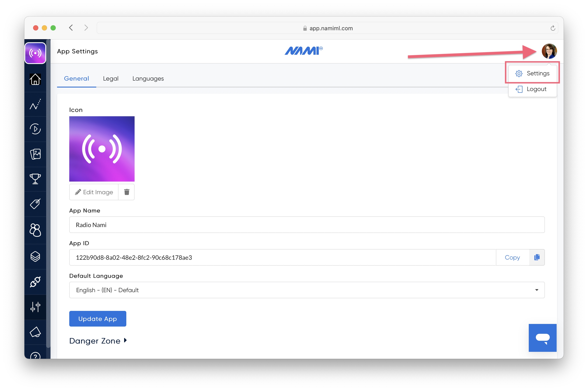Open the price tag icon in sidebar
The width and height of the screenshot is (588, 391).
(35, 204)
